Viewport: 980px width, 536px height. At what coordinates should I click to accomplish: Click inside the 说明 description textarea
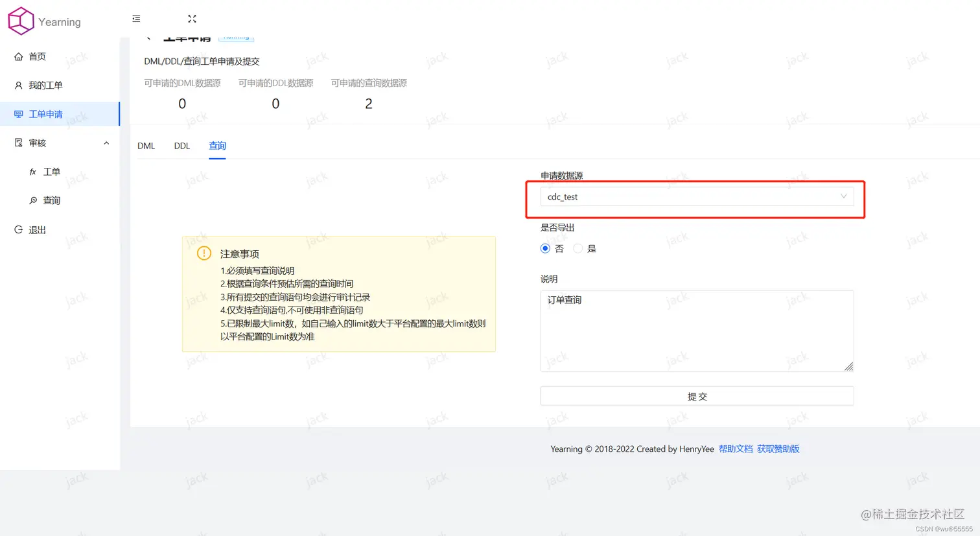tap(697, 331)
